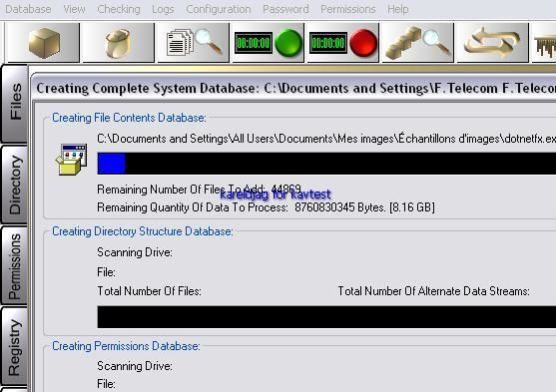Image resolution: width=556 pixels, height=392 pixels.
Task: Switch to the Directory side tab
Action: pyautogui.click(x=15, y=185)
